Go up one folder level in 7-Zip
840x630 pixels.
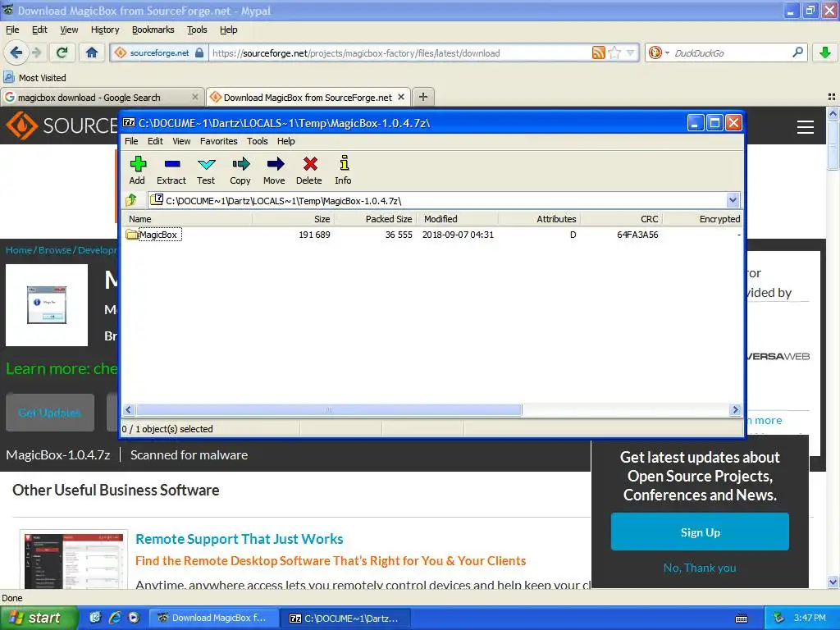tap(131, 200)
